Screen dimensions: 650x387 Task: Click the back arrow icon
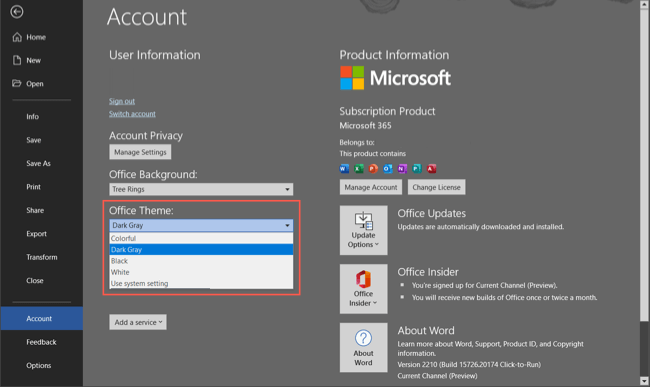click(17, 12)
